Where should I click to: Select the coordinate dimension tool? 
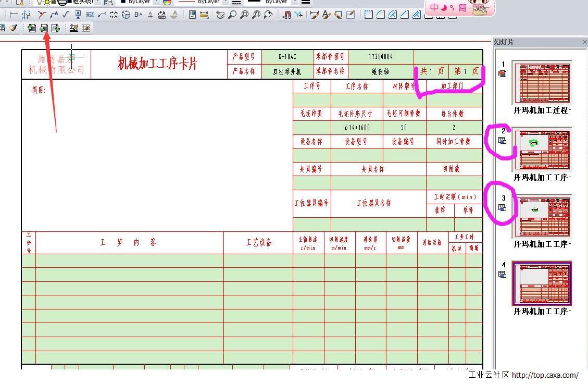(26, 15)
